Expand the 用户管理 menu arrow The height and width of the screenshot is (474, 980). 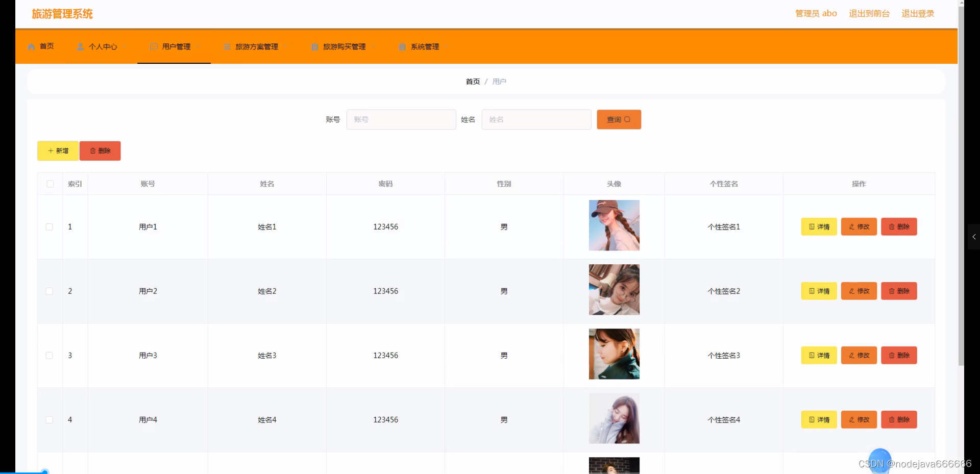click(x=198, y=46)
